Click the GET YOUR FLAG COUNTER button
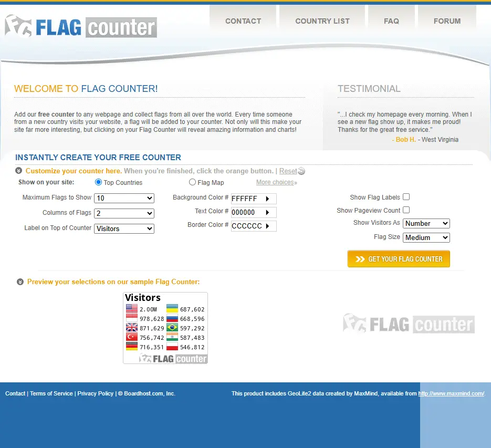 [x=399, y=259]
